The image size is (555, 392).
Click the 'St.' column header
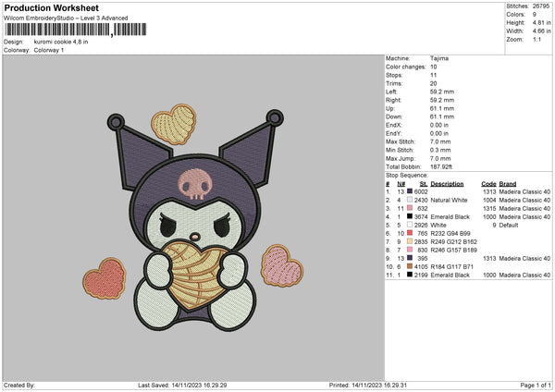pyautogui.click(x=424, y=184)
